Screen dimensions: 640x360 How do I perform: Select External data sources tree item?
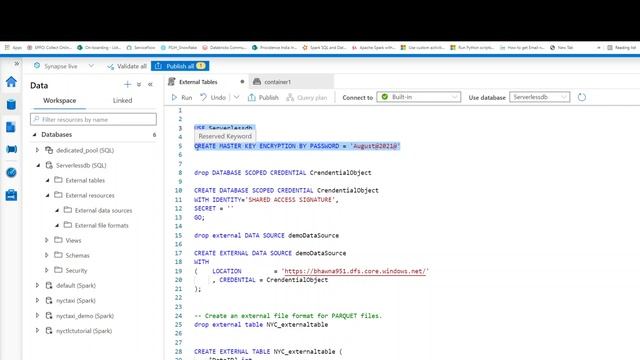[103, 210]
